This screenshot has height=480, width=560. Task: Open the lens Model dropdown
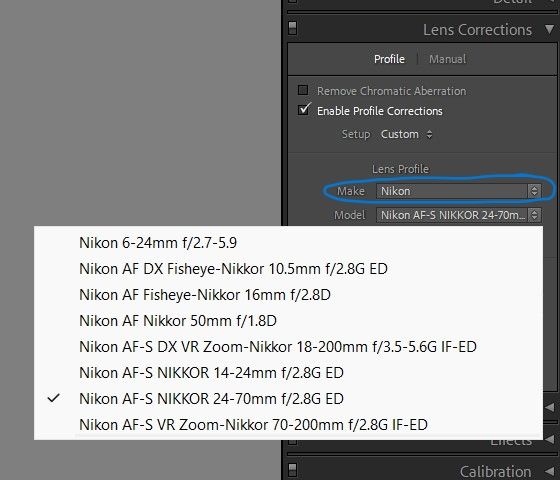pos(459,215)
